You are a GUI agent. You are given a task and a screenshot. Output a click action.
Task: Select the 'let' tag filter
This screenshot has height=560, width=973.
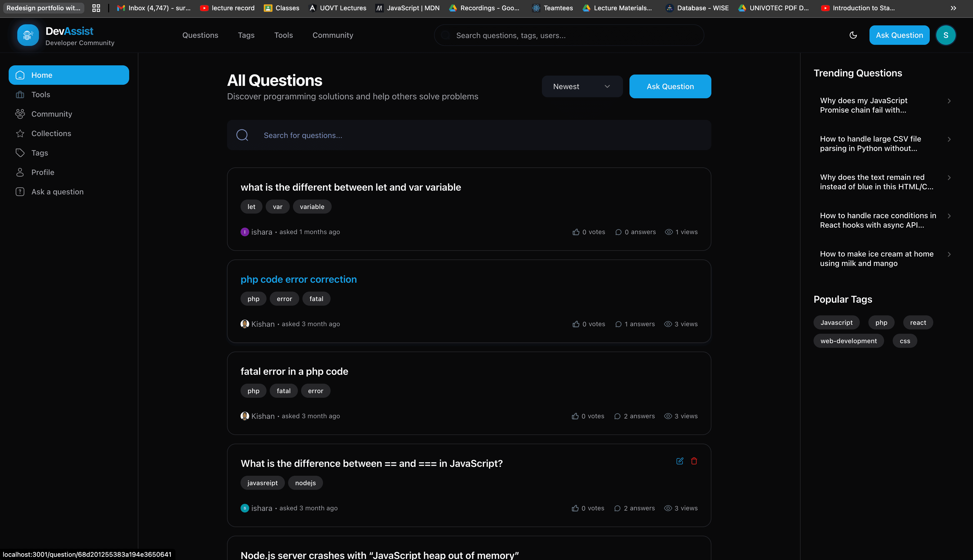(x=251, y=207)
